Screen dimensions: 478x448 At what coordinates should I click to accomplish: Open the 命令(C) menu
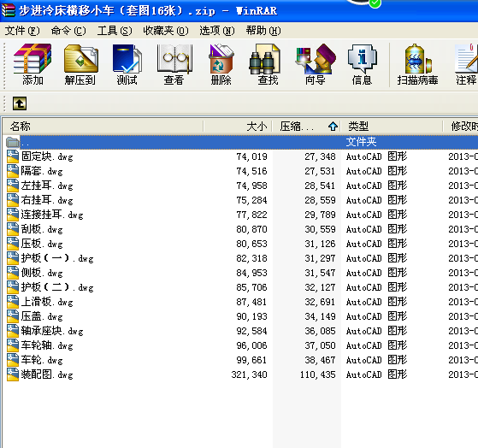(68, 31)
